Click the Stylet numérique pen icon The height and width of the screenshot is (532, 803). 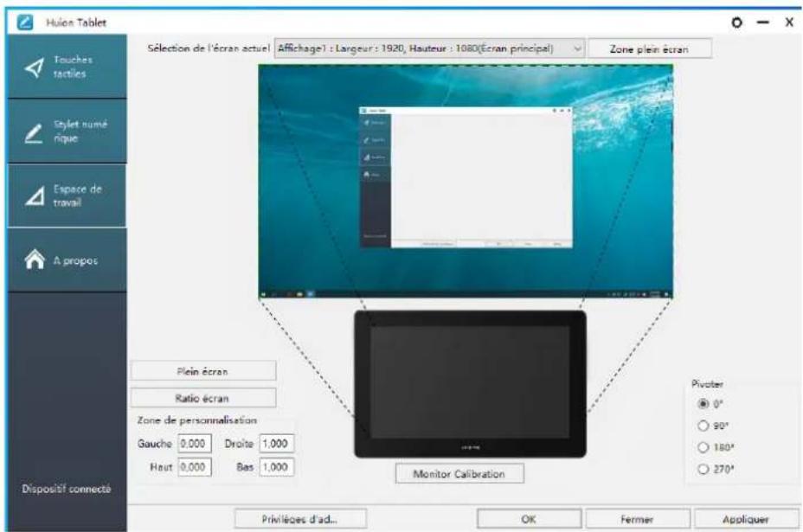[x=34, y=133]
